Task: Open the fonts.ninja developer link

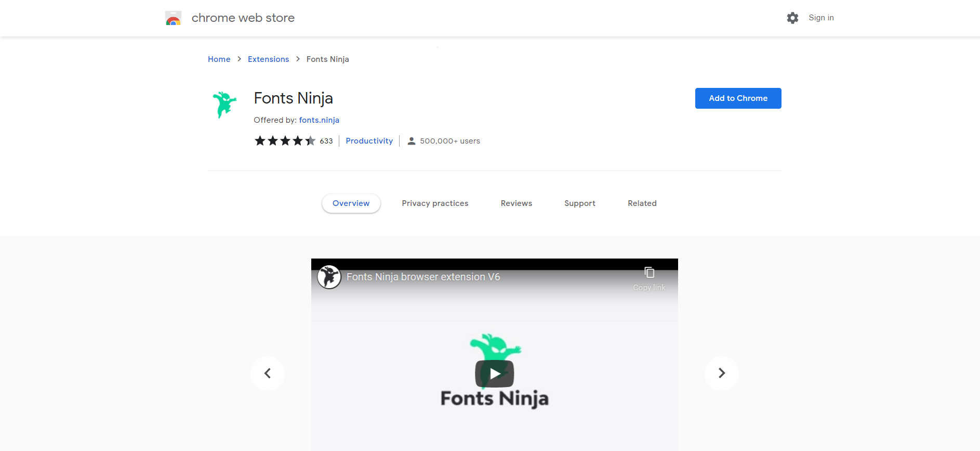Action: click(319, 120)
